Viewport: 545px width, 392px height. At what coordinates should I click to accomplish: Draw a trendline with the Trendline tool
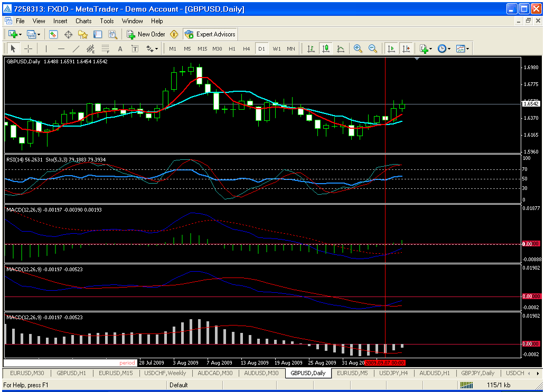coord(76,49)
